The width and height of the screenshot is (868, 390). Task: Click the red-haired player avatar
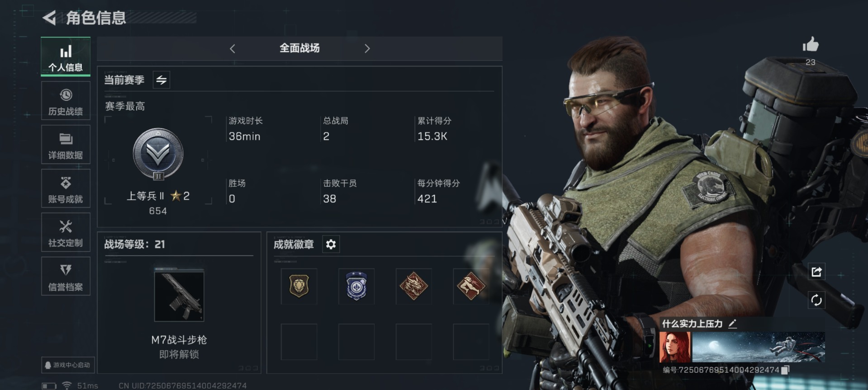675,347
